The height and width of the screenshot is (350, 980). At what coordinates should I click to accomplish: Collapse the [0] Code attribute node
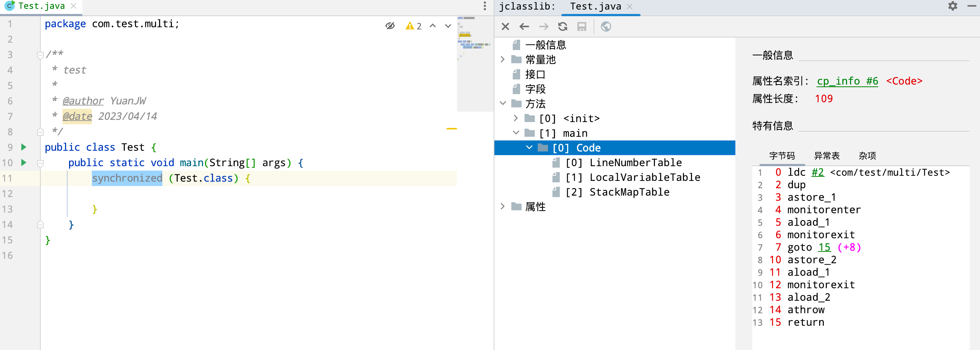tap(529, 147)
